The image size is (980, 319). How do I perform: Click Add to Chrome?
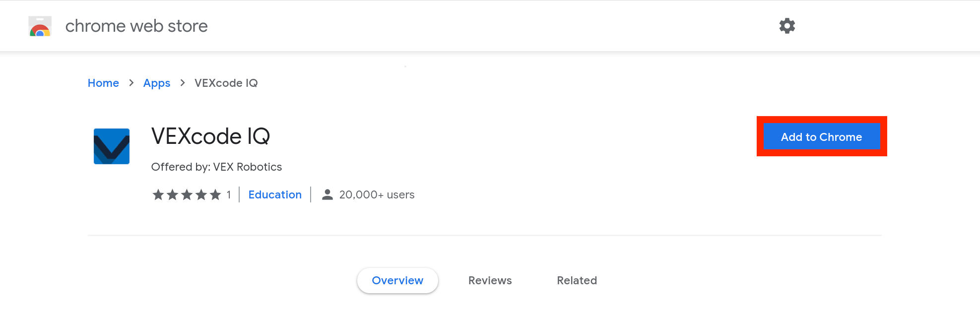click(x=821, y=137)
